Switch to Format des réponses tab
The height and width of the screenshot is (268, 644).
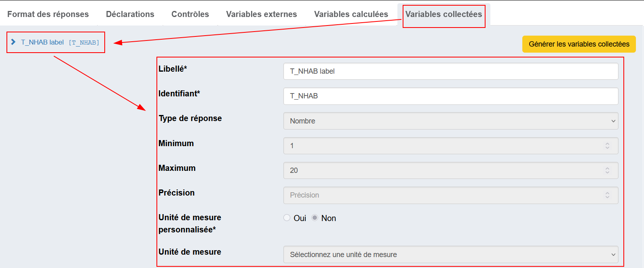pyautogui.click(x=48, y=14)
